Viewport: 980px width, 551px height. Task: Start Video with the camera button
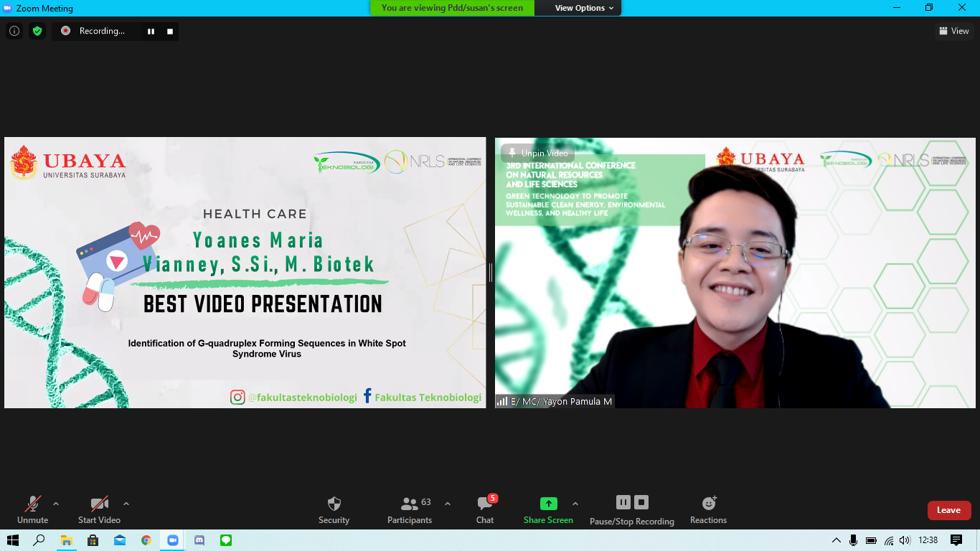click(99, 509)
